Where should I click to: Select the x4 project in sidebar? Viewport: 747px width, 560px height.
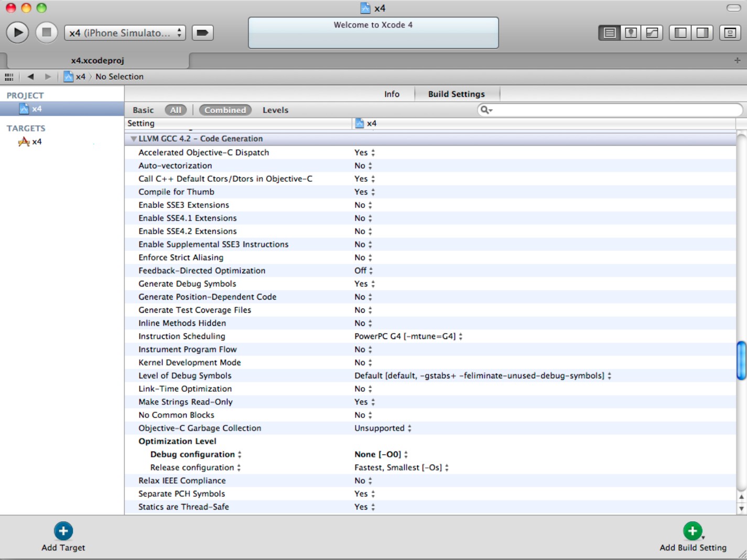pyautogui.click(x=62, y=109)
